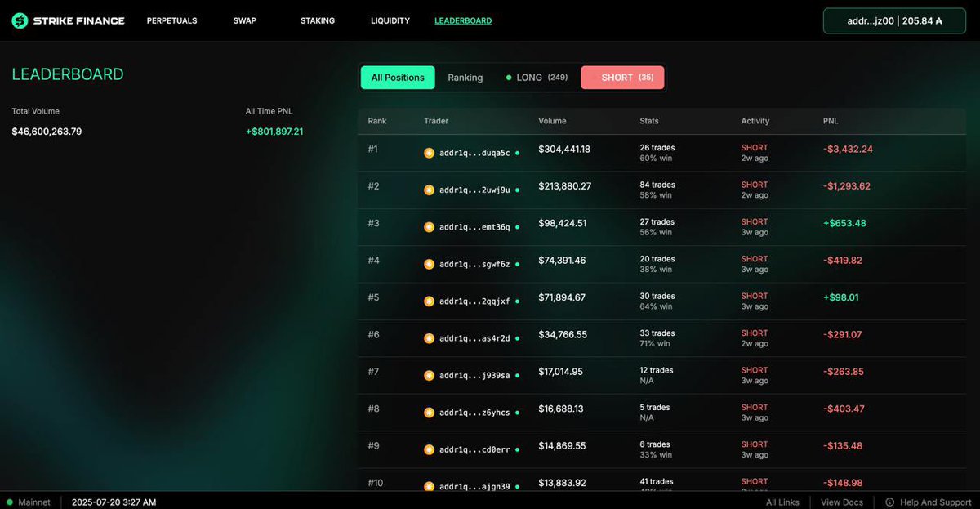Click rank #4 cell
This screenshot has height=509, width=980.
coord(373,261)
